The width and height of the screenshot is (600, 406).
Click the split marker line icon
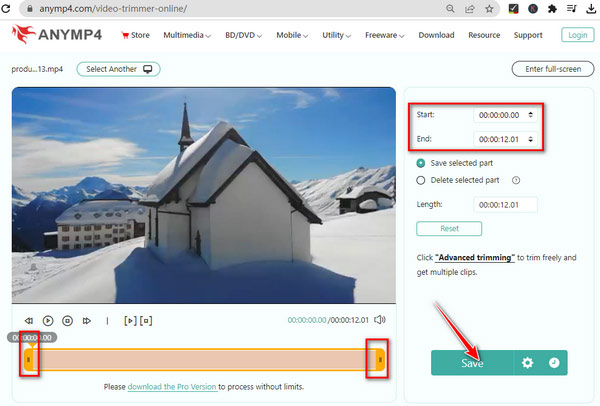click(x=107, y=321)
